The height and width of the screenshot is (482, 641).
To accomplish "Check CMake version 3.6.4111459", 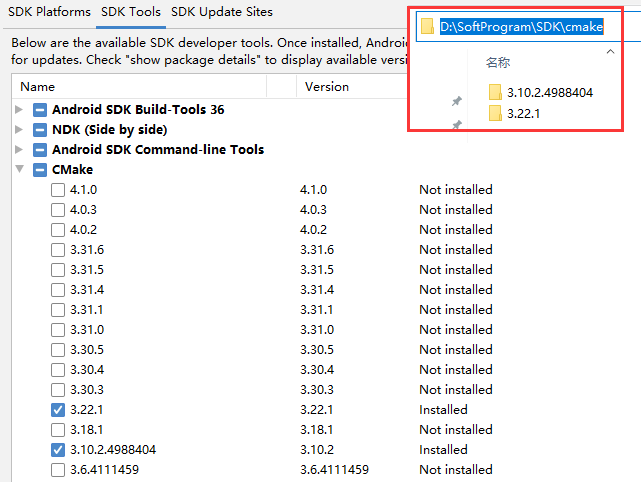I will coord(58,470).
